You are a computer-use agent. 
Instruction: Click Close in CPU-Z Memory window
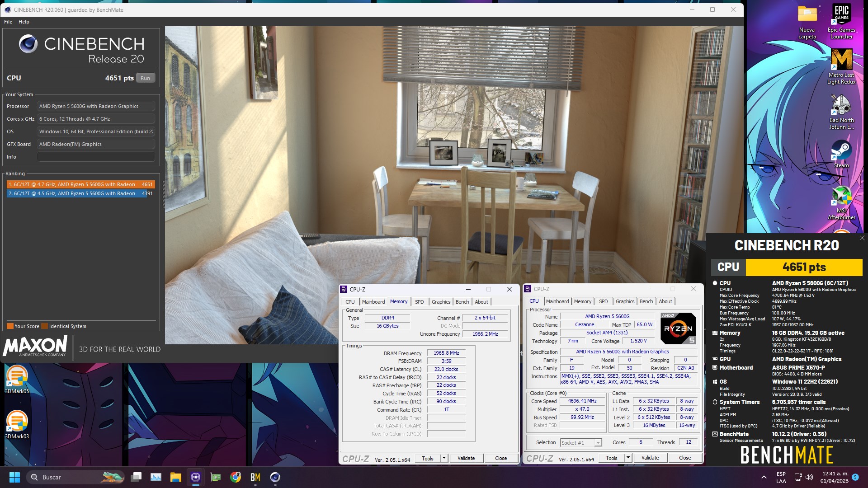coord(501,458)
